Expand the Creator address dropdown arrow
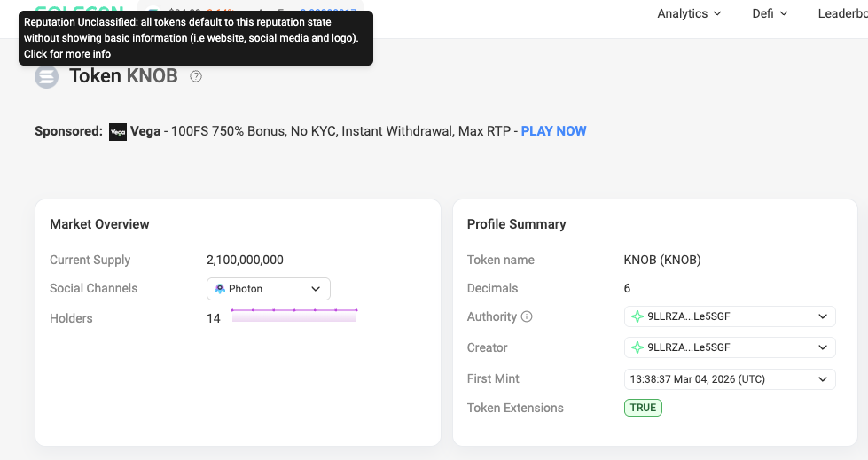The width and height of the screenshot is (868, 460). point(822,347)
